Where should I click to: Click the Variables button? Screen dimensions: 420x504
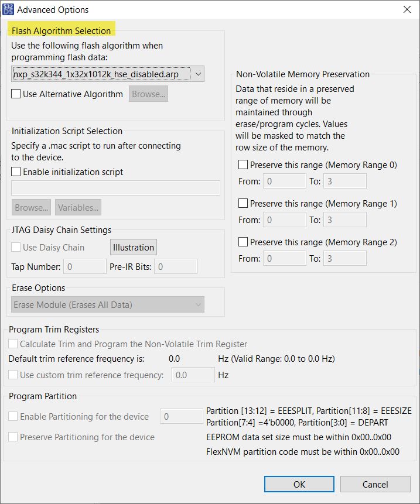pos(78,207)
